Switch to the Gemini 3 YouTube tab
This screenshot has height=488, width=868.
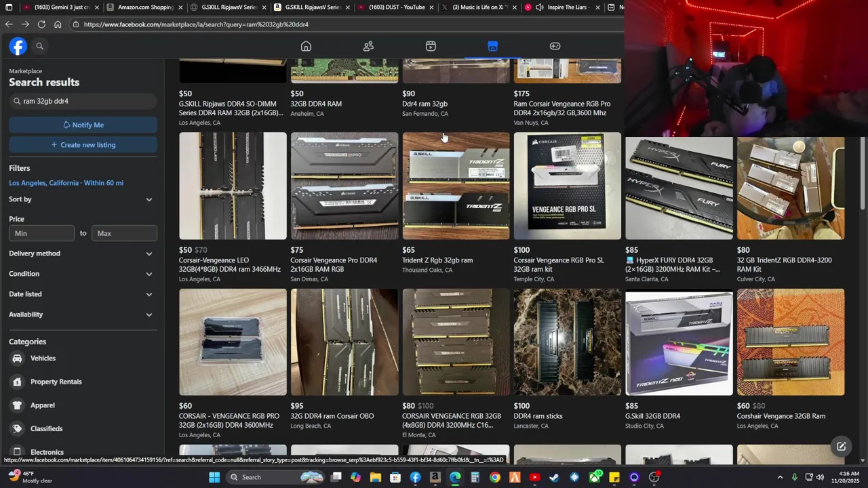click(60, 7)
